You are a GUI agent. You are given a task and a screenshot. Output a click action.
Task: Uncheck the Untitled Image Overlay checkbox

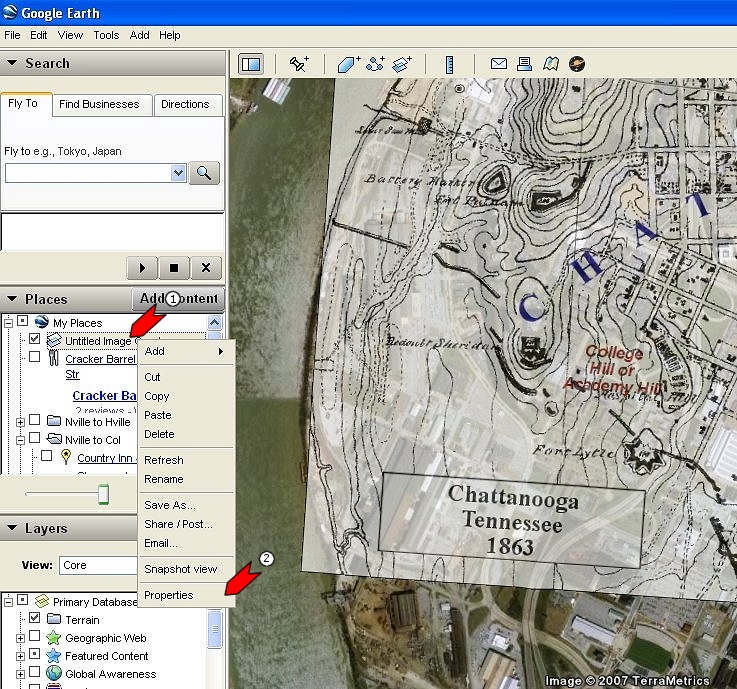(x=35, y=341)
